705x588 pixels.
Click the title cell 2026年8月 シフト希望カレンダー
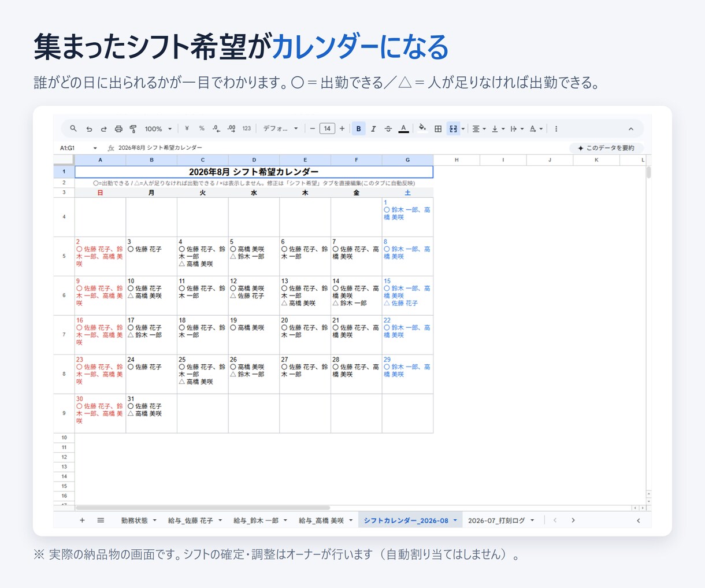point(254,172)
